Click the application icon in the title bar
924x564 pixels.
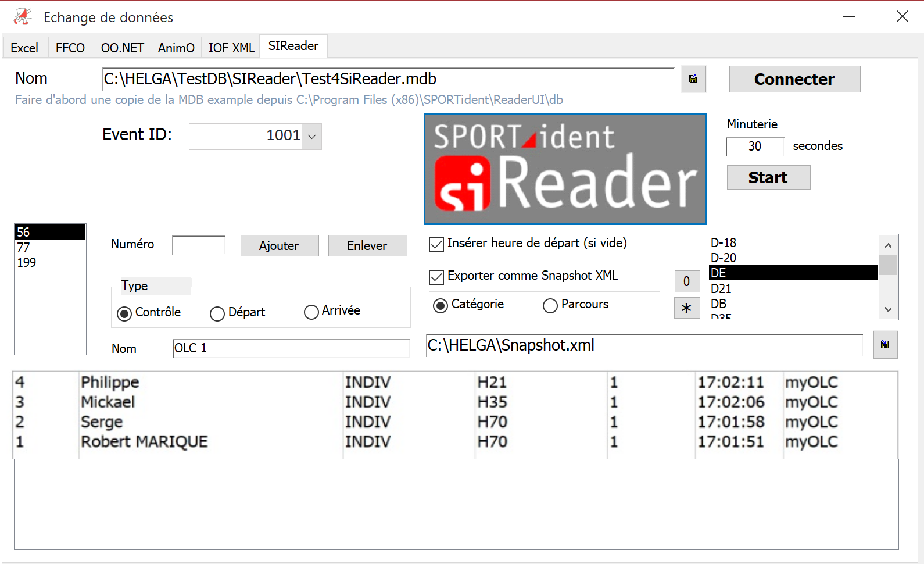(x=23, y=17)
